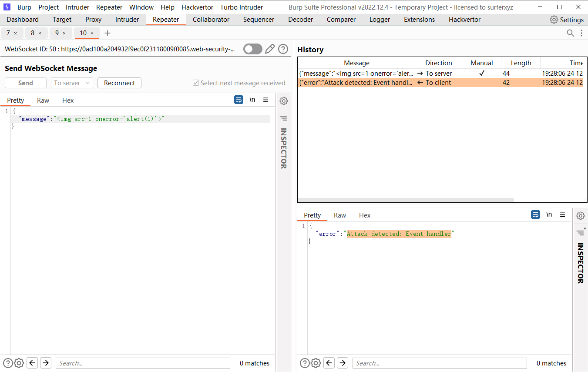Viewport: 588px width, 372px height.
Task: Open the three-dot options menu near tabs
Action: click(x=581, y=33)
